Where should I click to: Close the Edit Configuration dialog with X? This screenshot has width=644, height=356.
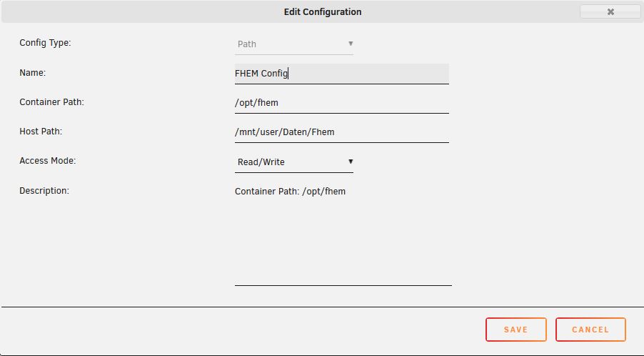click(610, 12)
